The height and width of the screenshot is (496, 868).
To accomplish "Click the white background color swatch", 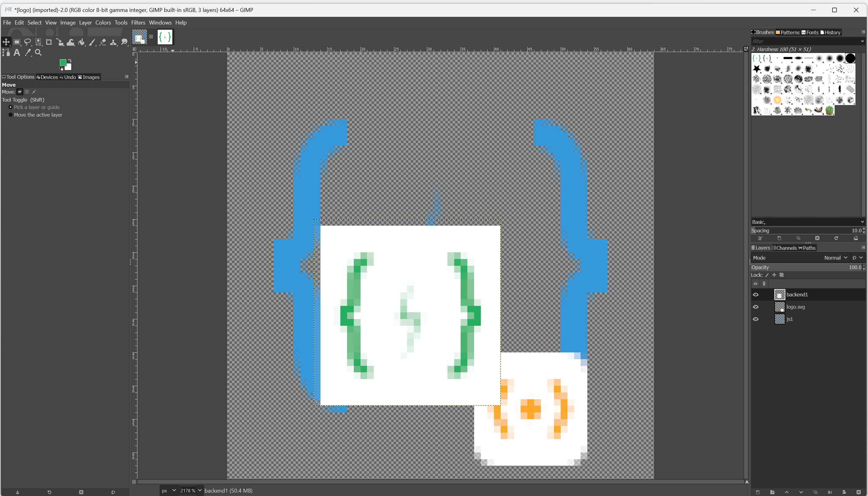I will (x=69, y=67).
